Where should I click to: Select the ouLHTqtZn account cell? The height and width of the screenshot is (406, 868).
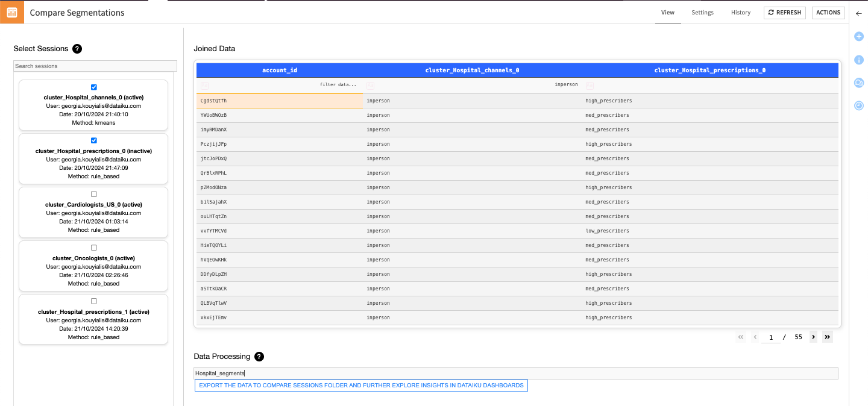[280, 217]
